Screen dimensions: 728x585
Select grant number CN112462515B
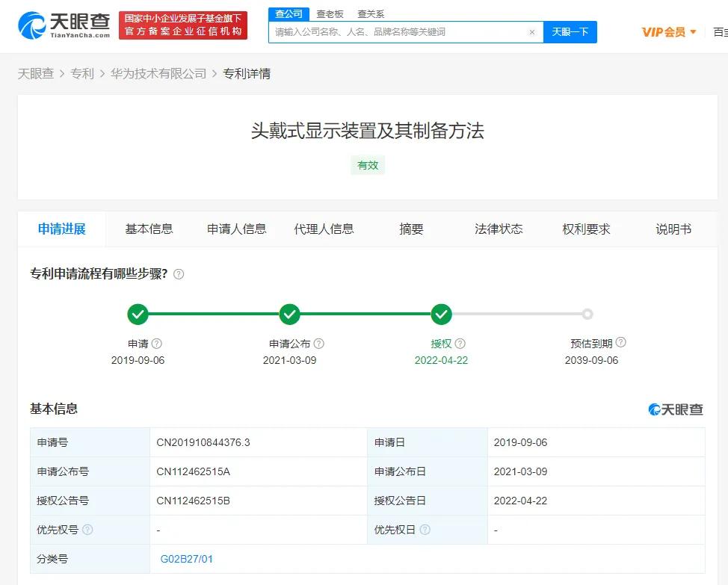tap(193, 501)
